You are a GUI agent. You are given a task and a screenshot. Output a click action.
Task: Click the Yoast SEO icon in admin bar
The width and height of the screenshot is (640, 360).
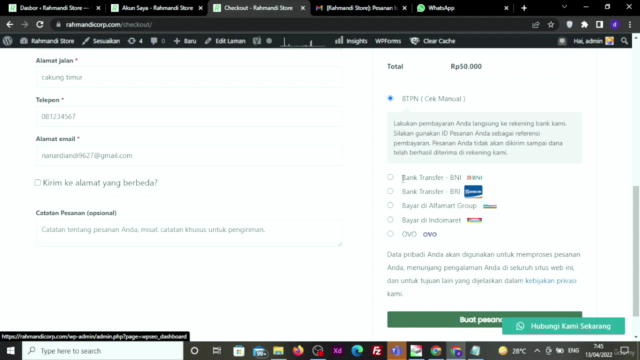point(256,41)
